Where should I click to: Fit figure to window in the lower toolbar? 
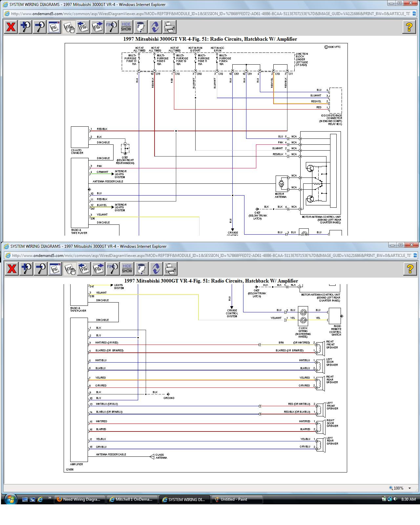[55, 269]
